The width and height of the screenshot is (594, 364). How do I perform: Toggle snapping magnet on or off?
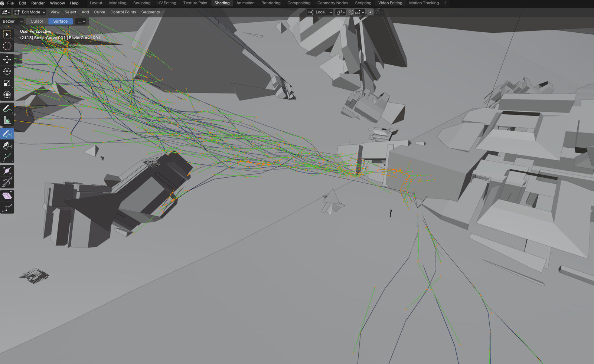coord(351,12)
